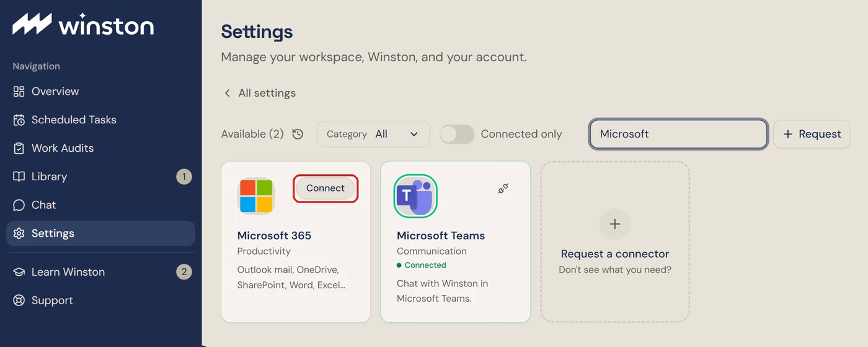
Task: Open the Support page
Action: [100, 301]
